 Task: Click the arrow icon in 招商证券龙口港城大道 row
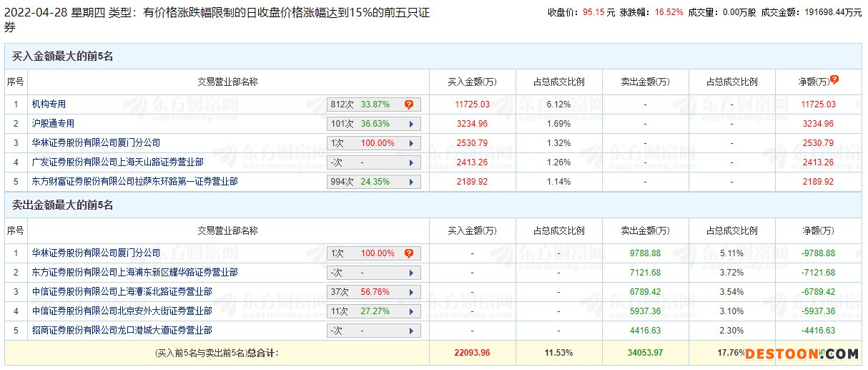pyautogui.click(x=411, y=331)
